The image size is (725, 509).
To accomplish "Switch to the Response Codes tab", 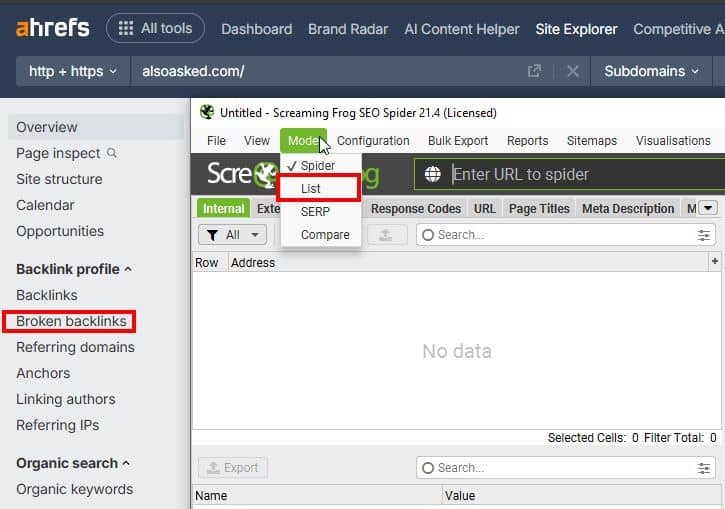I will [x=415, y=209].
